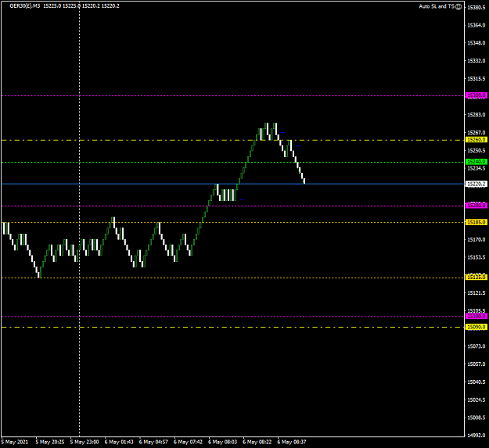Screen dimensions: 489x448
Task: Click the 15153.5 value on price axis
Action: pos(476,257)
